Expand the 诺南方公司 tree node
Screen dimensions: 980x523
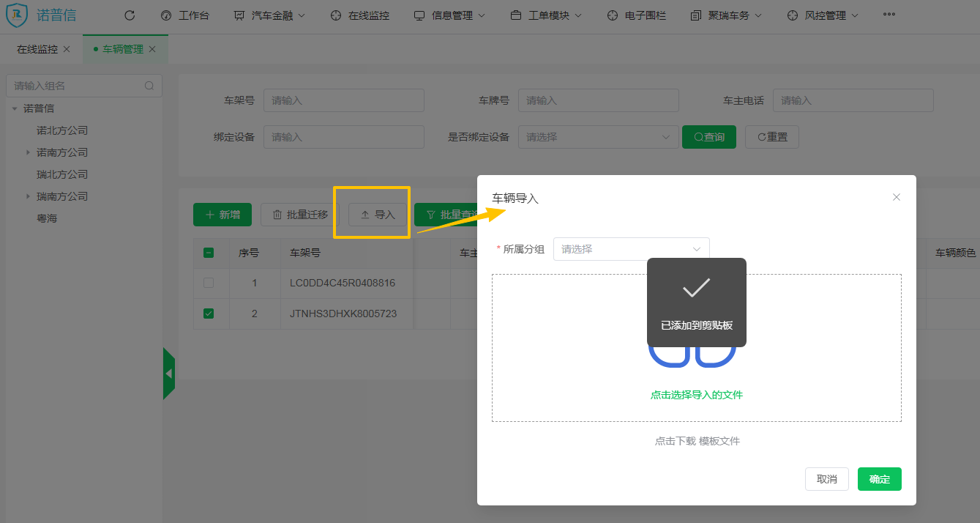point(28,152)
